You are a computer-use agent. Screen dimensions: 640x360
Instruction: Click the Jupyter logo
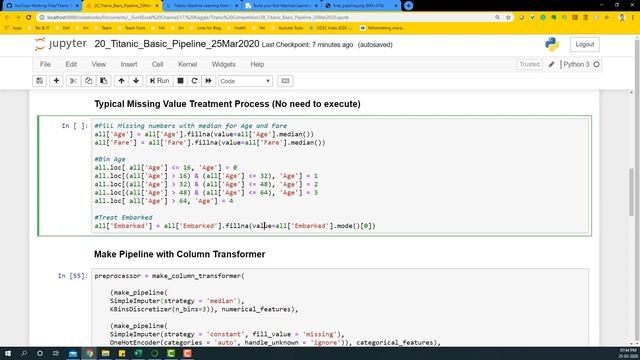coord(60,44)
